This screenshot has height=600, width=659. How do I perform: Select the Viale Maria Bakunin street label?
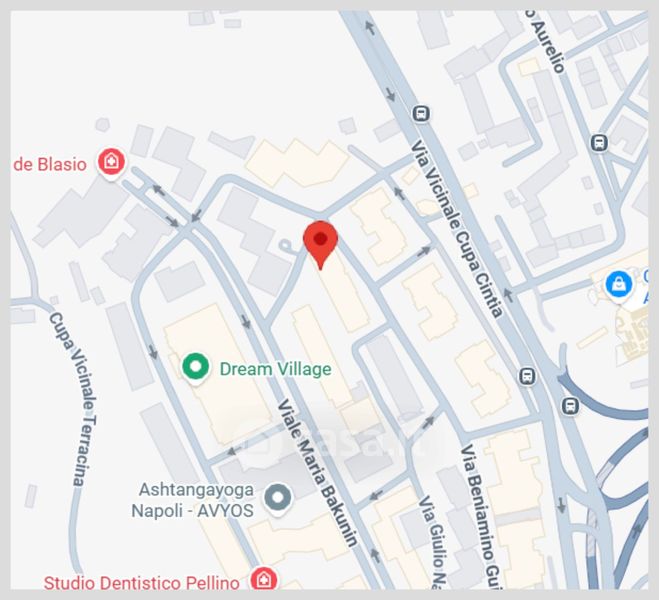point(318,473)
